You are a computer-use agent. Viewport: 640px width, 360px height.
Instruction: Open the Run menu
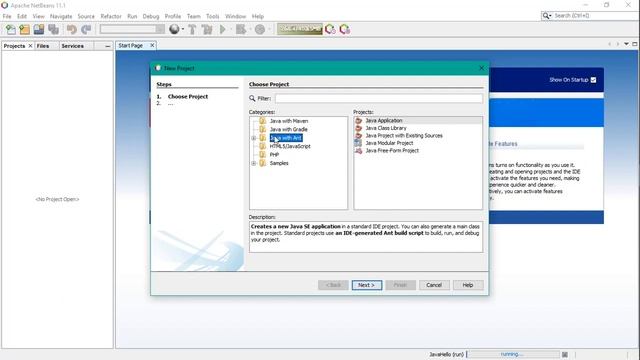point(132,16)
